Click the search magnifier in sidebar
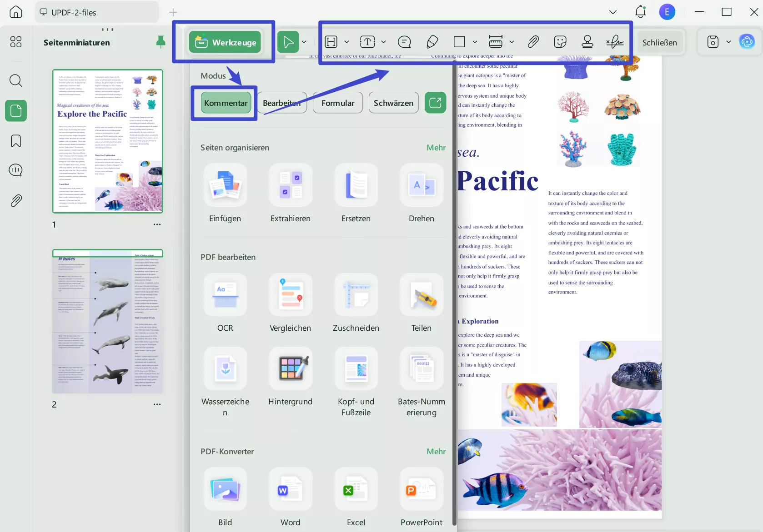The height and width of the screenshot is (532, 763). coord(16,80)
